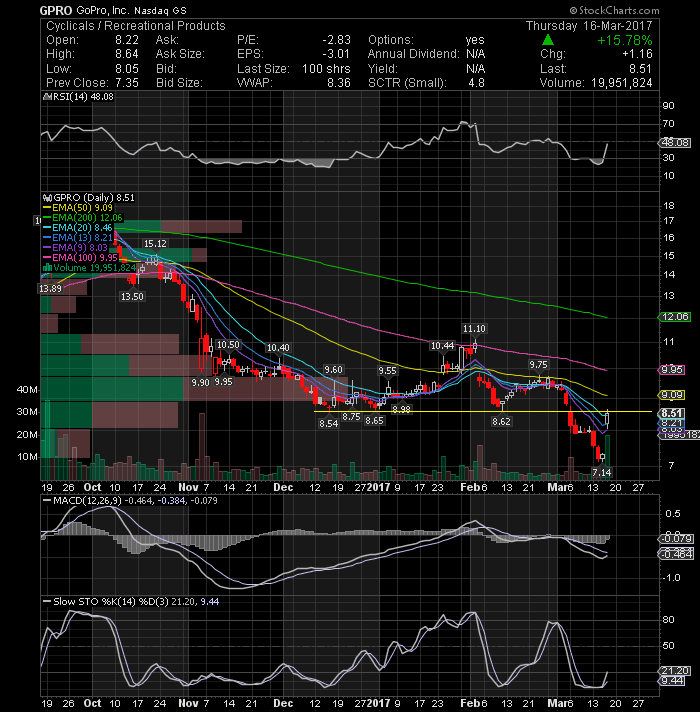Click the +15.78% percent change value

pos(625,40)
